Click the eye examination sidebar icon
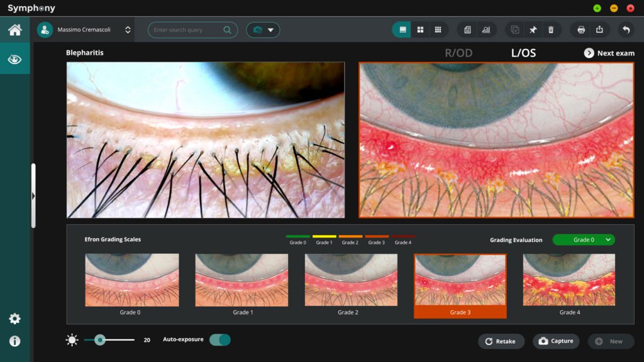644x362 pixels. pos(14,59)
